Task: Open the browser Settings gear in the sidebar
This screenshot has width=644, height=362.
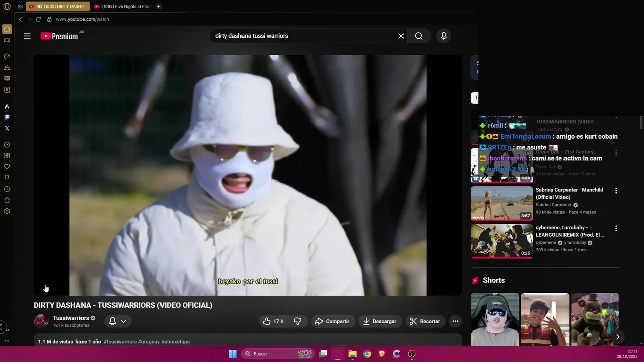Action: click(x=7, y=211)
